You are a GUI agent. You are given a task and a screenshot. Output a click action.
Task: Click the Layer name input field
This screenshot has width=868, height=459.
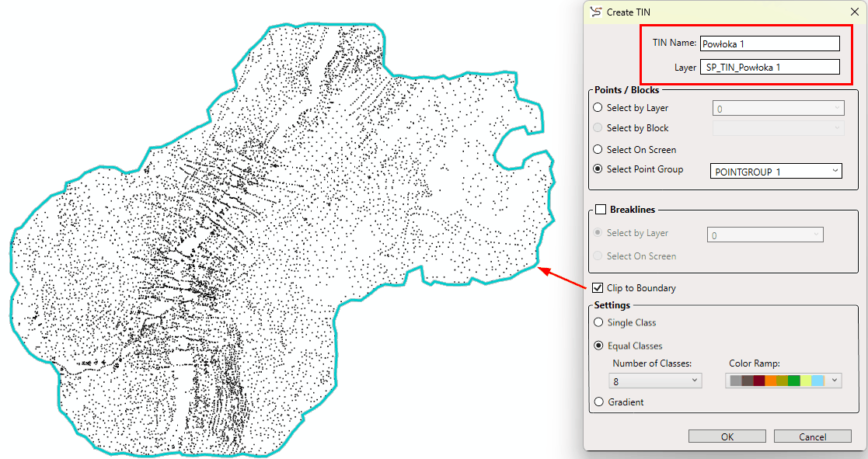(769, 68)
